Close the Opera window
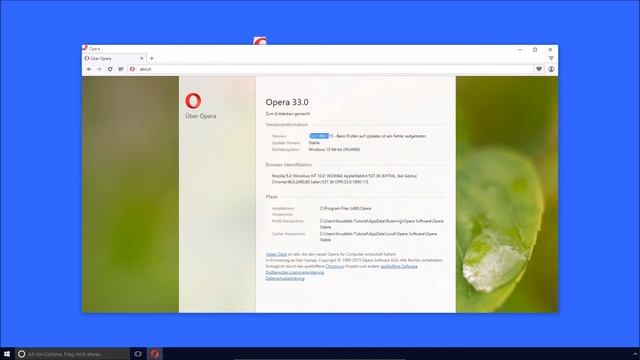The image size is (640, 360). point(550,50)
